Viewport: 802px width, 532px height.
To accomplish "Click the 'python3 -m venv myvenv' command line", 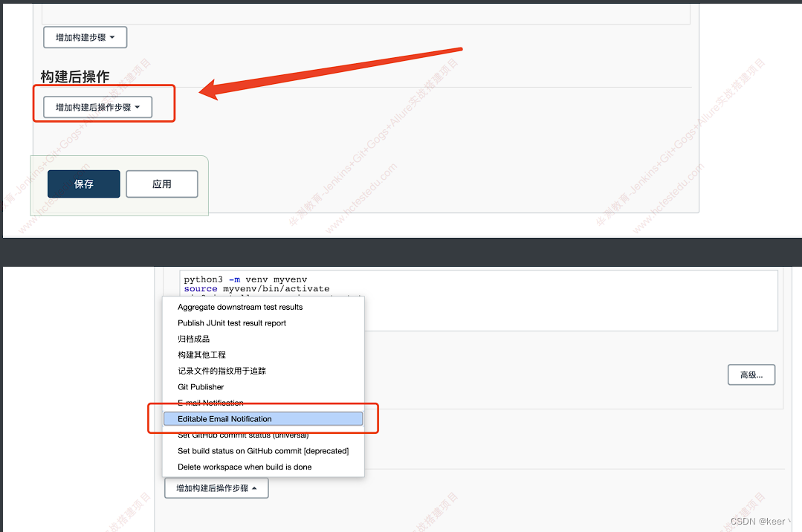I will click(x=245, y=279).
